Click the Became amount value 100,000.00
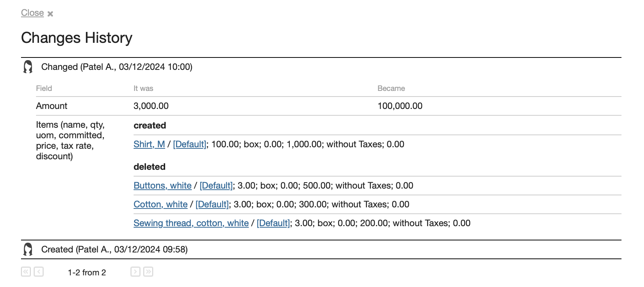Viewport: 644px width, 287px height. (400, 106)
